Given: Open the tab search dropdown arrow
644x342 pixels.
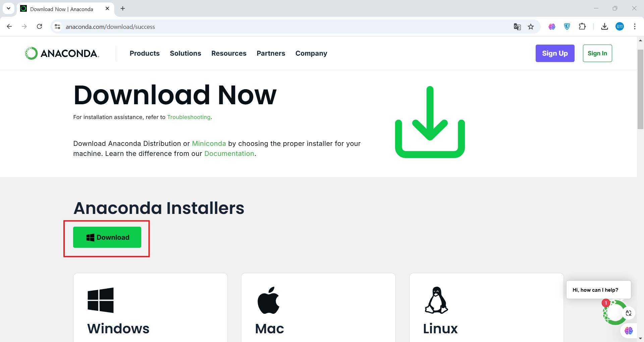Looking at the screenshot, I should tap(8, 8).
